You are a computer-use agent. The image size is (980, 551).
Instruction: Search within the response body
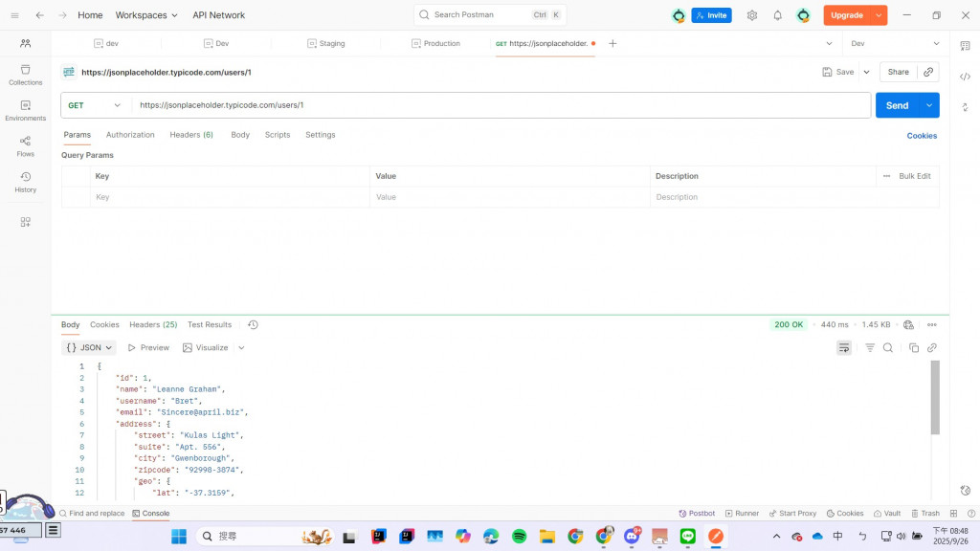click(887, 348)
